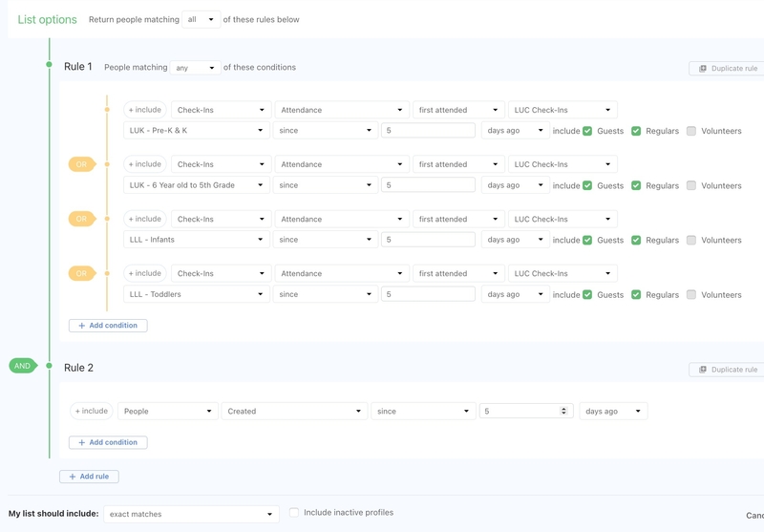
Task: Uncheck Guests for LUK - Pre-K & K condition
Action: [x=587, y=131]
